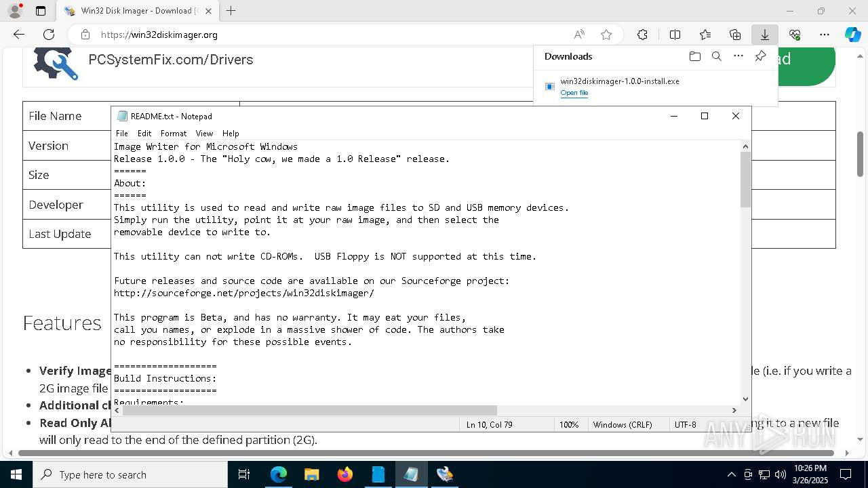Open Notepad File menu
Screen dimensions: 868x488
[122, 134]
